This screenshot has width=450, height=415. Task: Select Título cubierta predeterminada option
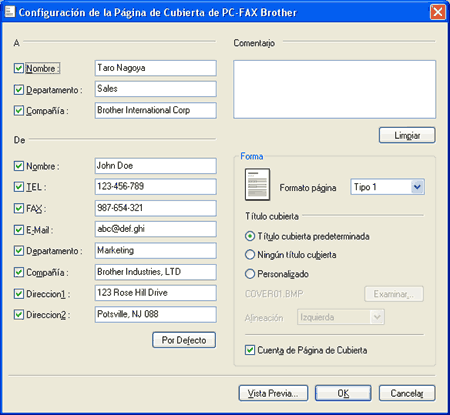(x=250, y=236)
